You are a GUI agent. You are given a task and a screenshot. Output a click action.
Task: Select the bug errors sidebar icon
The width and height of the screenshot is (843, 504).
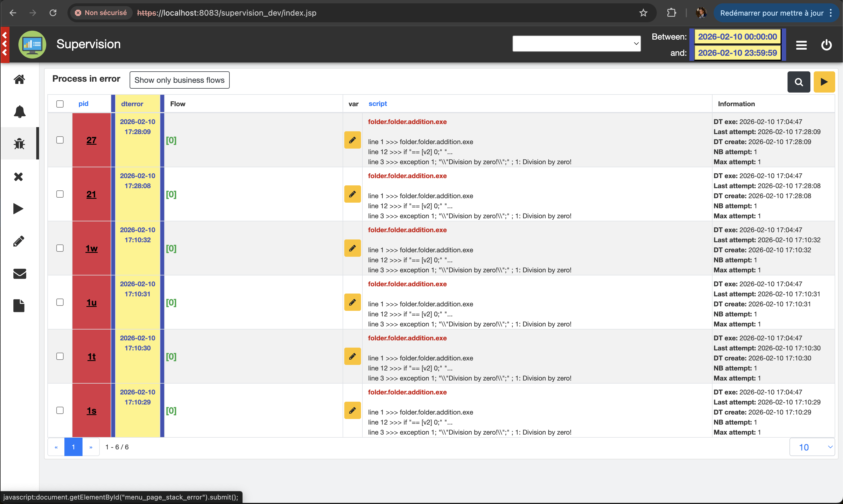coord(19,144)
